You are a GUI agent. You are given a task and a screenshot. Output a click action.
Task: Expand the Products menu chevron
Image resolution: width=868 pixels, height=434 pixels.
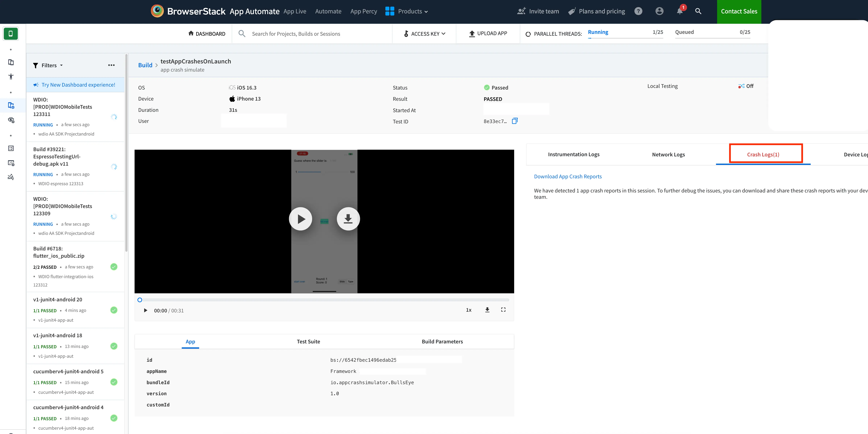pos(426,11)
